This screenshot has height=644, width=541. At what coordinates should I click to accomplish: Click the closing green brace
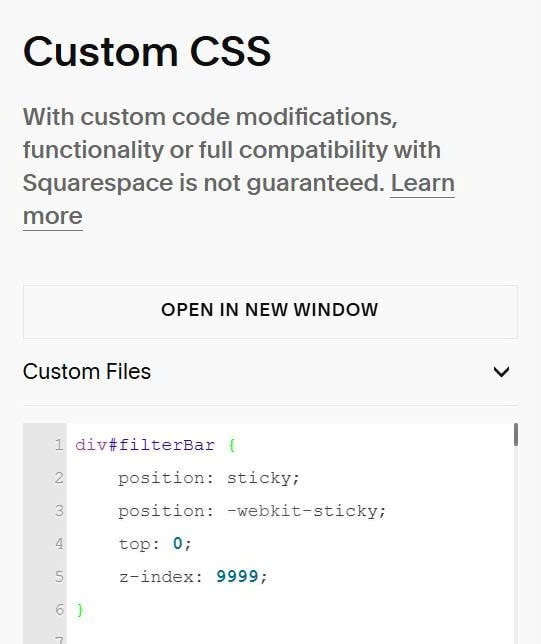[x=80, y=610]
